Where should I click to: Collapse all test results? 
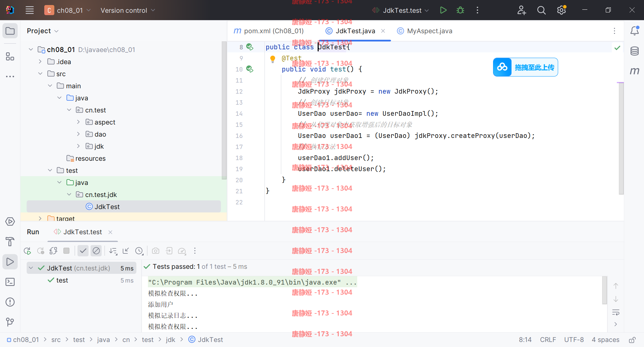tap(126, 251)
